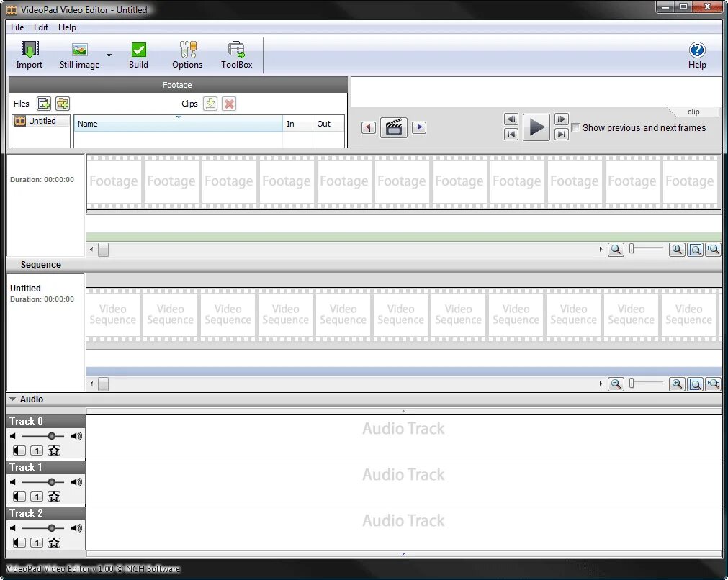Open the File menu
The image size is (728, 580).
(17, 27)
